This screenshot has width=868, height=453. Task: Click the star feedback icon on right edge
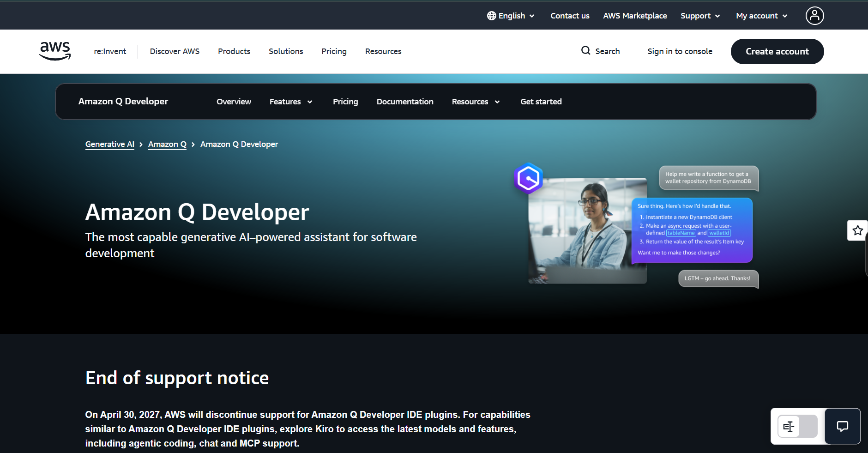pos(858,230)
